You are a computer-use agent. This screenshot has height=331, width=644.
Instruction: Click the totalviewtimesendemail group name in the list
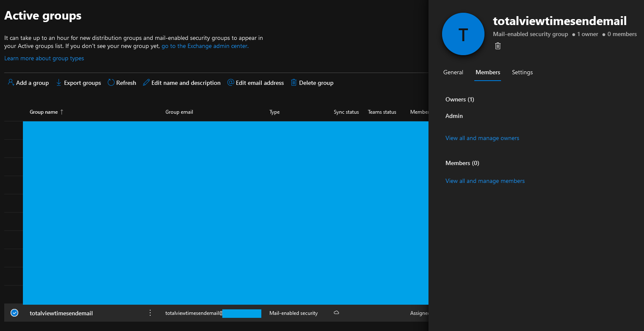(x=61, y=313)
